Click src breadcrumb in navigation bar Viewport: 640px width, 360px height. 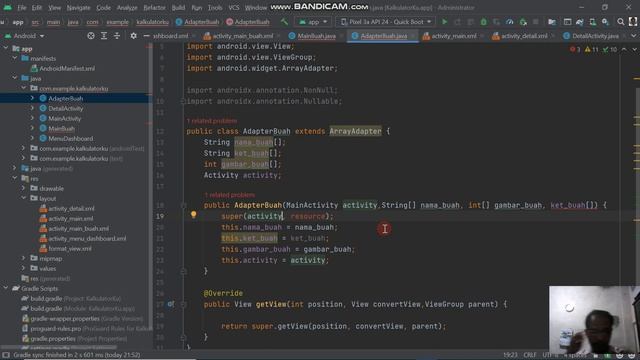pos(36,22)
